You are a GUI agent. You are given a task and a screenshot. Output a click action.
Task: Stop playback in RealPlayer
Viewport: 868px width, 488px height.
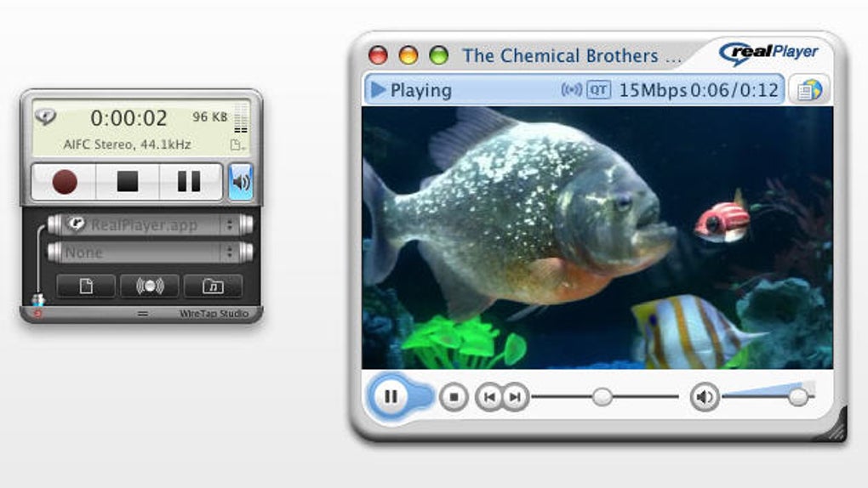[454, 397]
